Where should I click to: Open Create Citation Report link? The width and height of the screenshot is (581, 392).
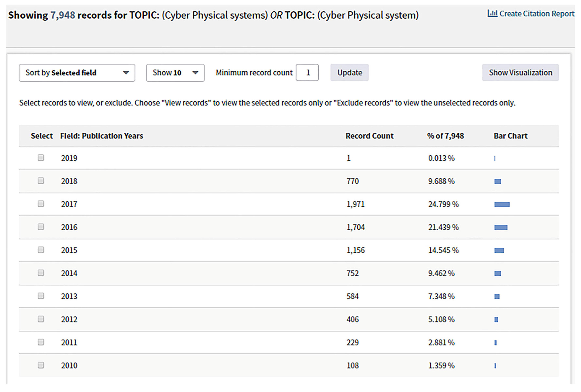(x=531, y=14)
